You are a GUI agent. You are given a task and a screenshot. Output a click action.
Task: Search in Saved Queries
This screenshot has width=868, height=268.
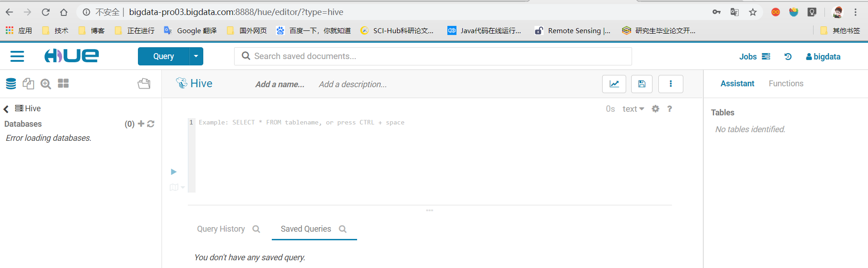pos(343,229)
